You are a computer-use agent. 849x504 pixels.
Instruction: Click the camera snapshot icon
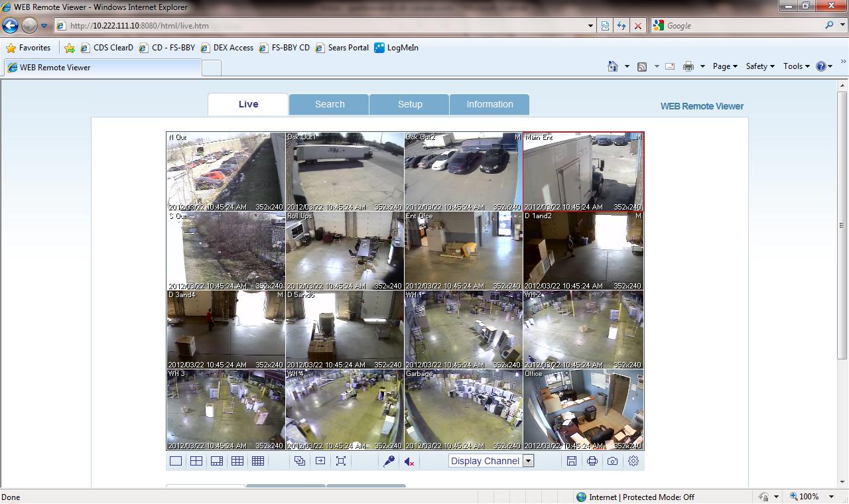point(612,461)
